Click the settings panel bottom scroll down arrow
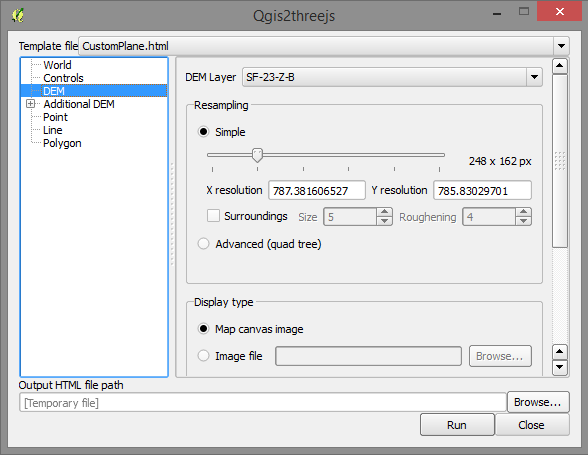 tap(560, 367)
